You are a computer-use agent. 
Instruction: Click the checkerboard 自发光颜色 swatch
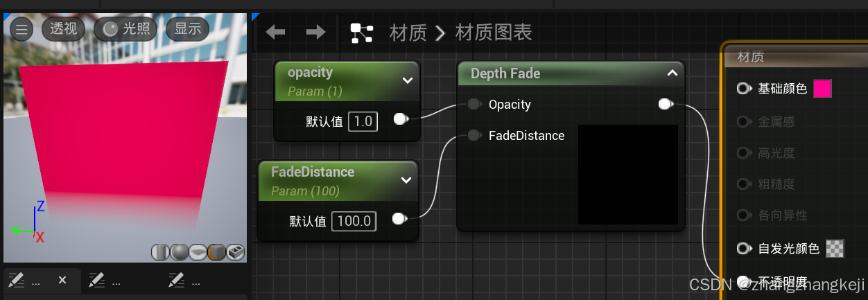coord(836,248)
